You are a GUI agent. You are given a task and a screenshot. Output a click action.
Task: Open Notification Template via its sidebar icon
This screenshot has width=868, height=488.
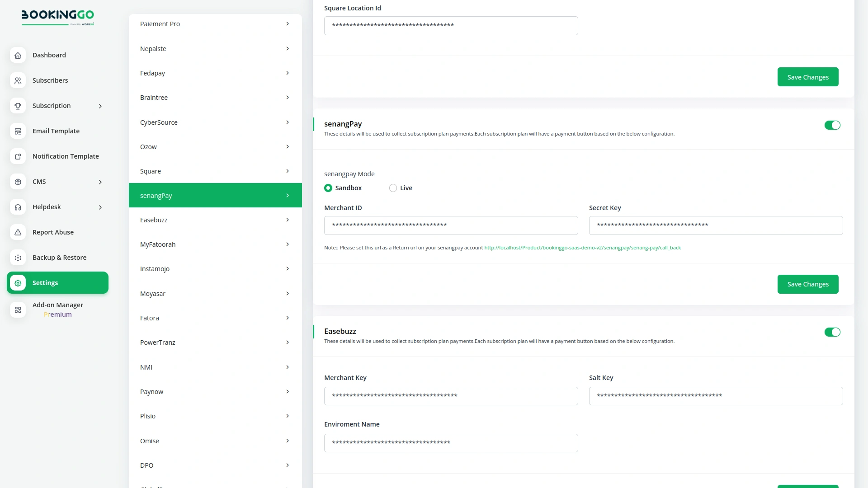pyautogui.click(x=18, y=156)
